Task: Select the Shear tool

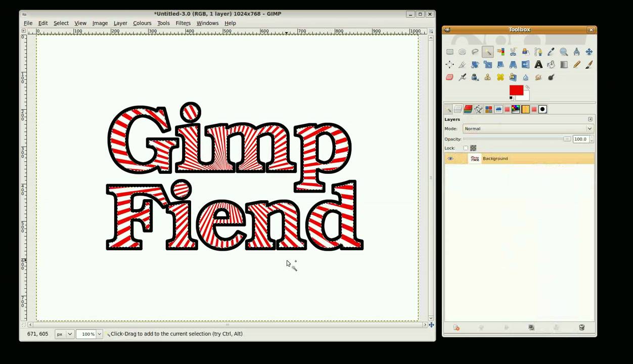Action: [501, 64]
